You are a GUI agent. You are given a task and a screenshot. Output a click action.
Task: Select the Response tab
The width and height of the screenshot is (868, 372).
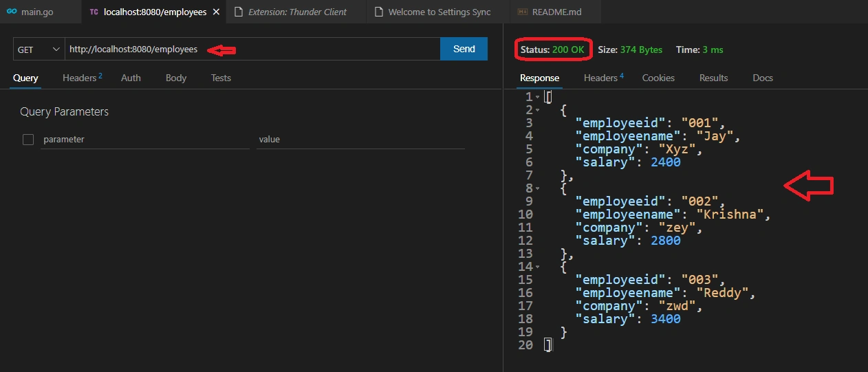tap(539, 78)
